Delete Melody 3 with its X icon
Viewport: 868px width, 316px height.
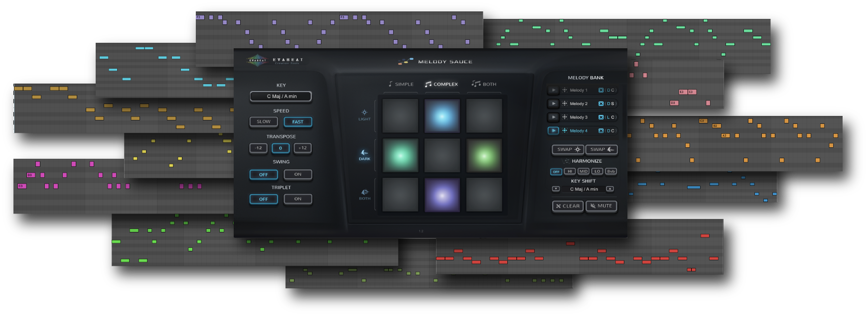click(x=601, y=117)
